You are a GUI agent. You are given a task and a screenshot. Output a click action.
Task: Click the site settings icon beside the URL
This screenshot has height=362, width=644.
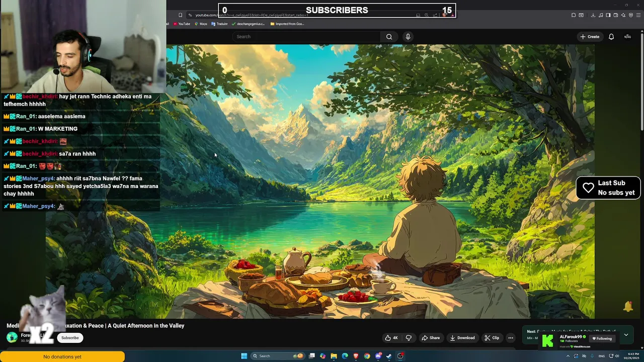pyautogui.click(x=190, y=15)
